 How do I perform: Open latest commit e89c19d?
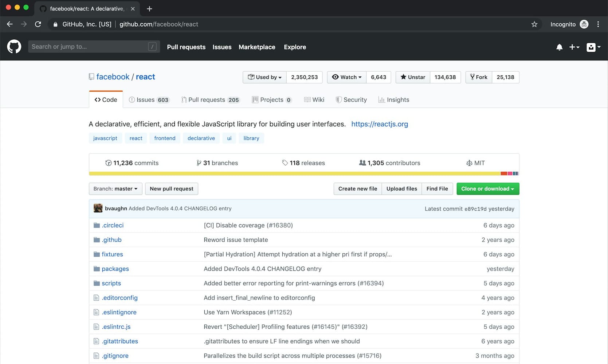(475, 209)
